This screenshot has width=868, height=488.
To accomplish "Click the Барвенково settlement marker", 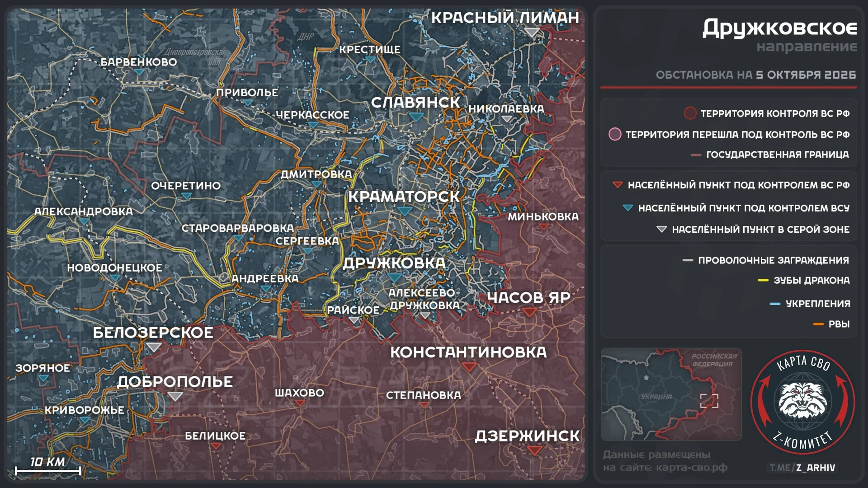I will [139, 72].
